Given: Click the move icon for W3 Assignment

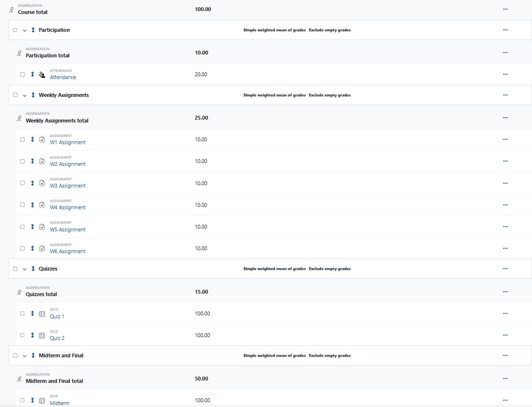Looking at the screenshot, I should click(32, 183).
